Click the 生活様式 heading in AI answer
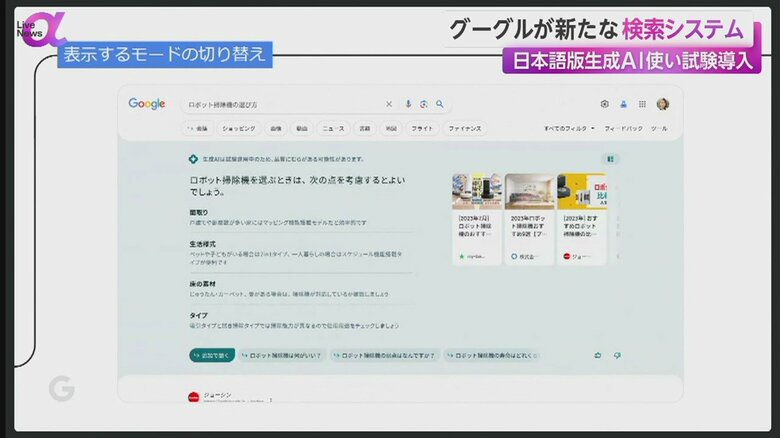Viewport: 780px width, 438px height. (x=202, y=244)
